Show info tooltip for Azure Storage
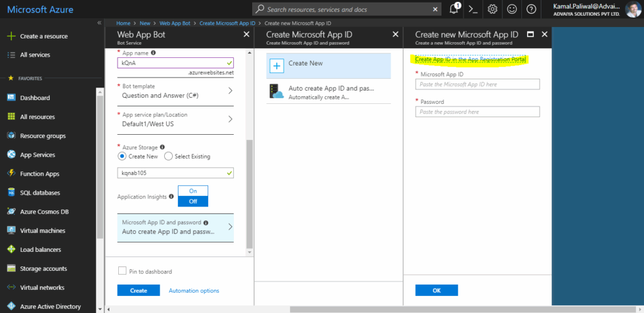Viewport: 644px width, 313px height. pyautogui.click(x=162, y=147)
